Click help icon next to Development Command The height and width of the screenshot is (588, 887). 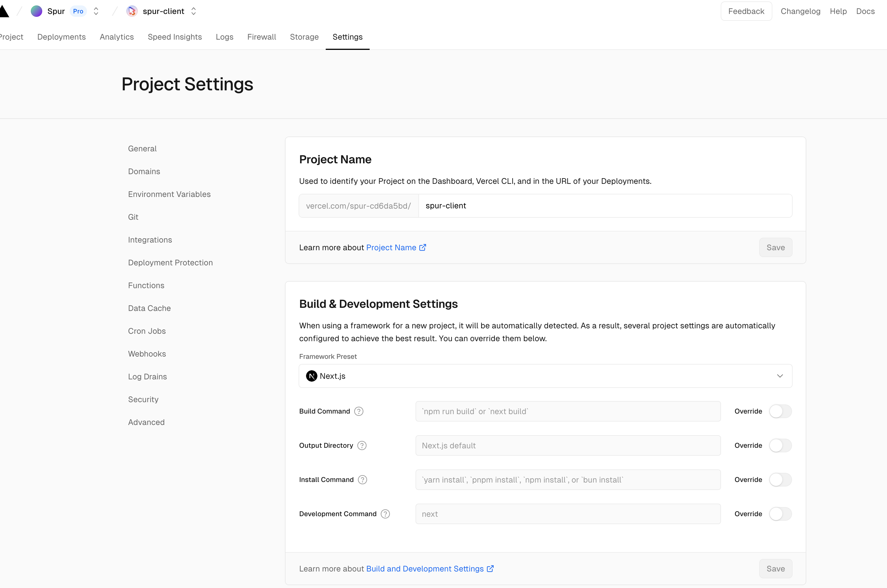(385, 514)
